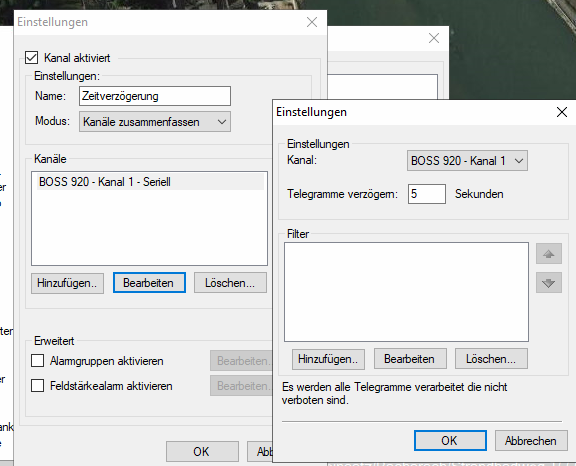Confirm the front dialog with OK
Viewport: 576px width, 466px height.
tap(450, 440)
